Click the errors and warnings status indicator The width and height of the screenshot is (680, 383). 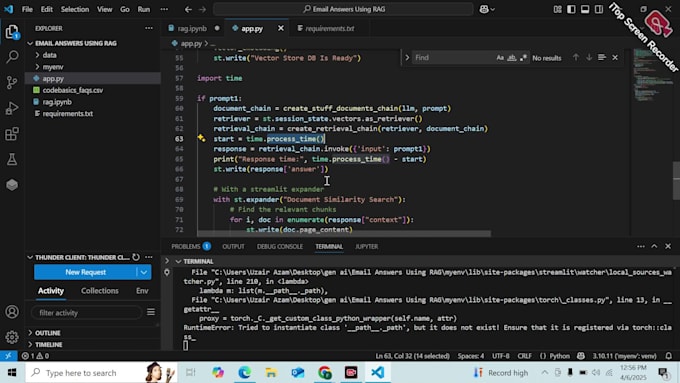pyautogui.click(x=35, y=356)
